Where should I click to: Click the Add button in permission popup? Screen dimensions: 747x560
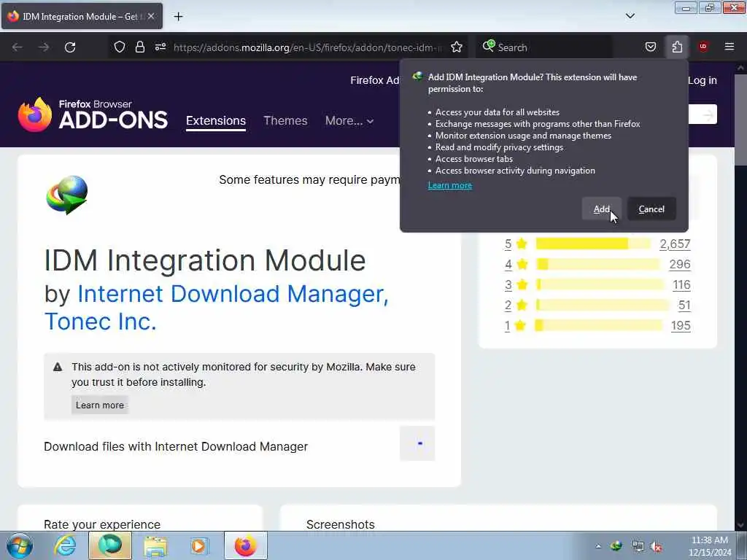(x=601, y=209)
